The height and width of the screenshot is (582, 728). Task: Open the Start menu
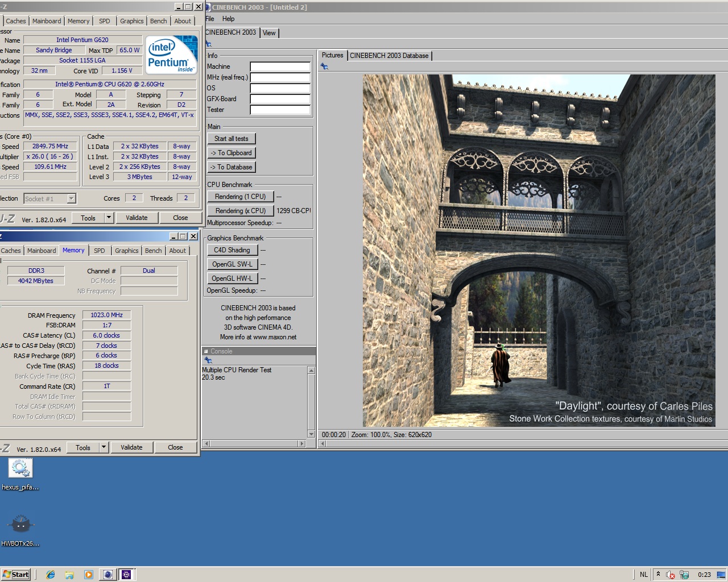(x=16, y=574)
